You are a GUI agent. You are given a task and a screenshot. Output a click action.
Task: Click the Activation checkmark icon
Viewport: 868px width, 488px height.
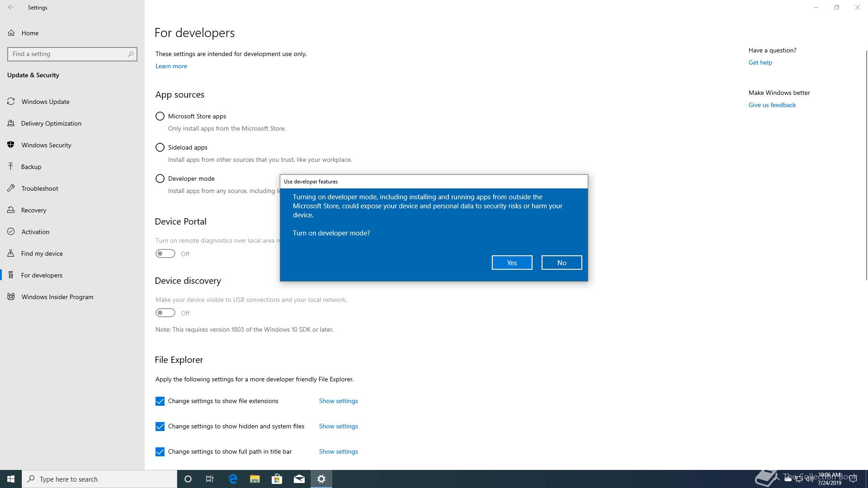click(11, 232)
